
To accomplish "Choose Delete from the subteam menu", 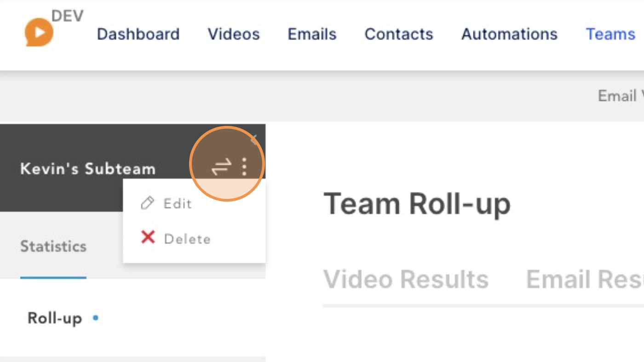I will (x=187, y=239).
